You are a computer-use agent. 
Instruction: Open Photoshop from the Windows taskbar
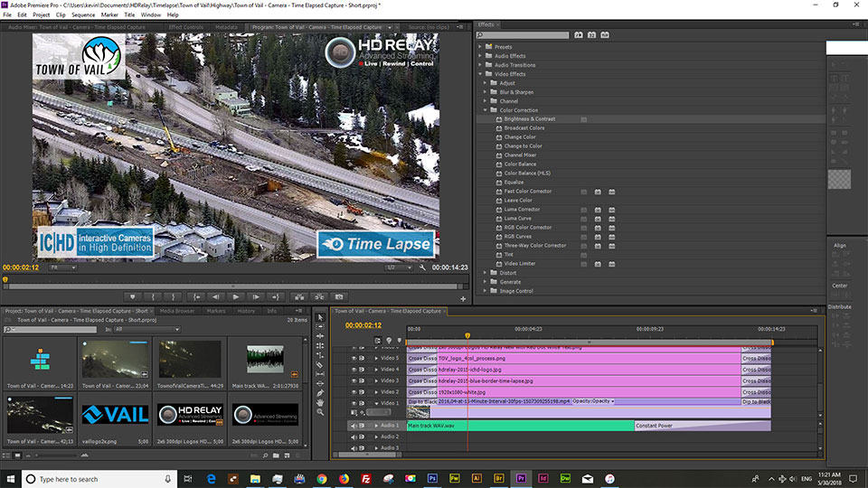click(432, 478)
